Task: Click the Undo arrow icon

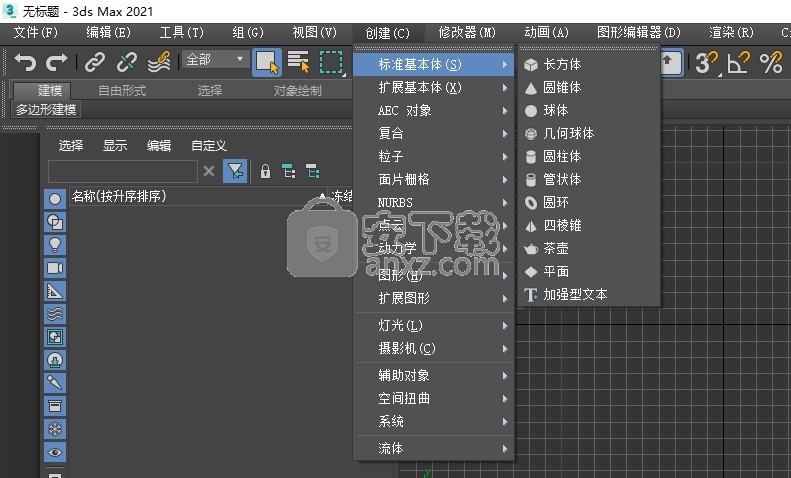Action: pos(25,63)
